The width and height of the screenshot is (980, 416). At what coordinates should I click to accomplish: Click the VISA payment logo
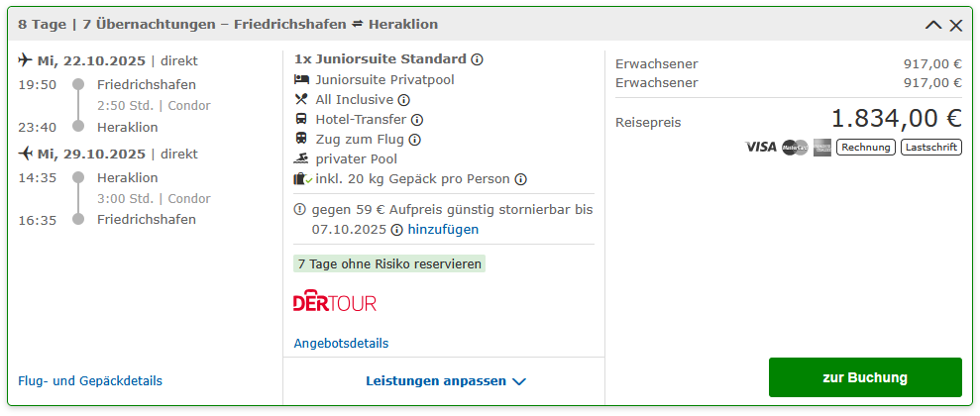tap(761, 148)
